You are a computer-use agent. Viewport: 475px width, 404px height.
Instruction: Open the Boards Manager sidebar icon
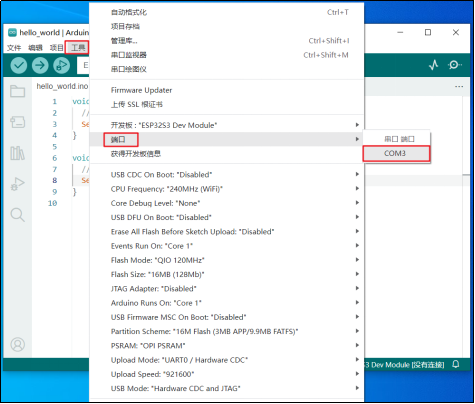click(17, 122)
